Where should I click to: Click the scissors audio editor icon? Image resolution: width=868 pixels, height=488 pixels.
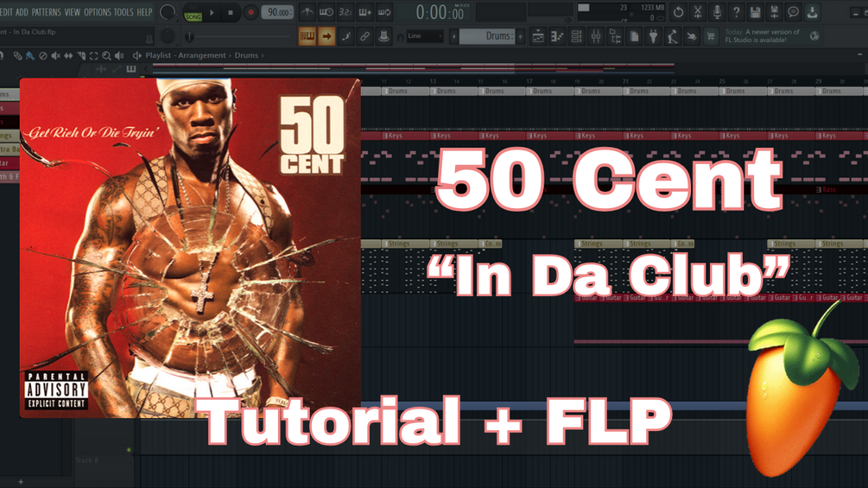pos(698,11)
